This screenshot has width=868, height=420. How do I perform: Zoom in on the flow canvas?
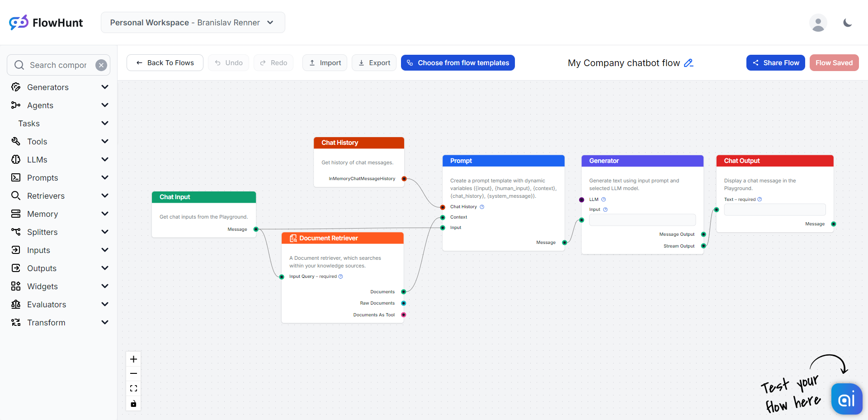coord(133,359)
